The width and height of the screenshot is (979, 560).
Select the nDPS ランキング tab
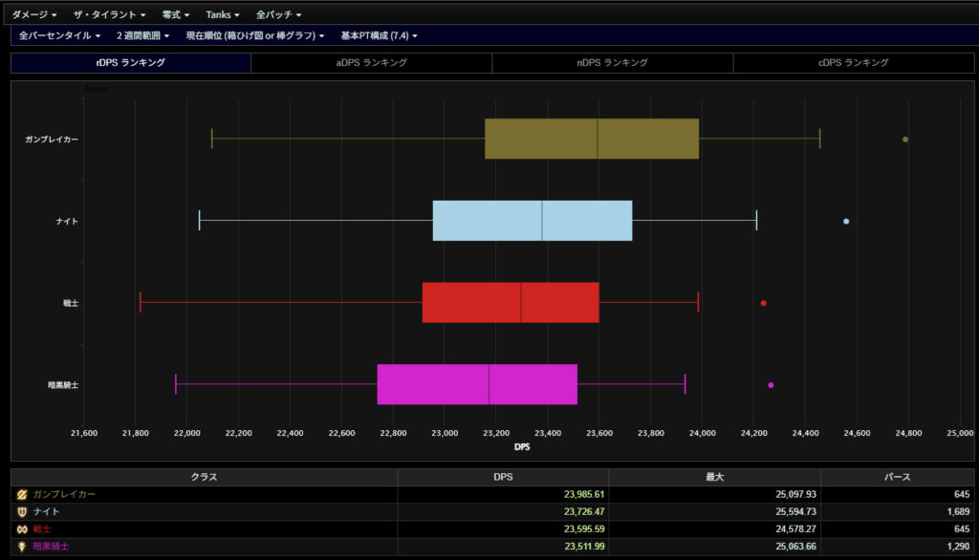(x=612, y=63)
